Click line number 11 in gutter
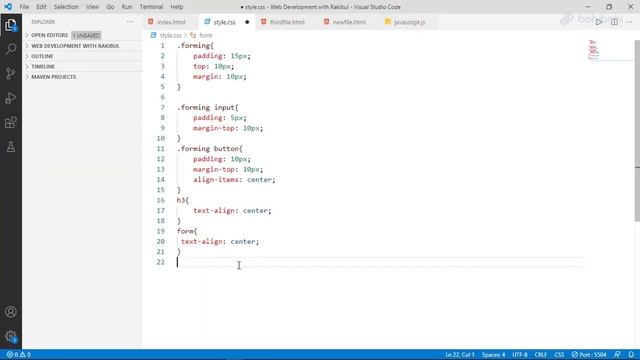The height and width of the screenshot is (360, 640). coord(161,149)
